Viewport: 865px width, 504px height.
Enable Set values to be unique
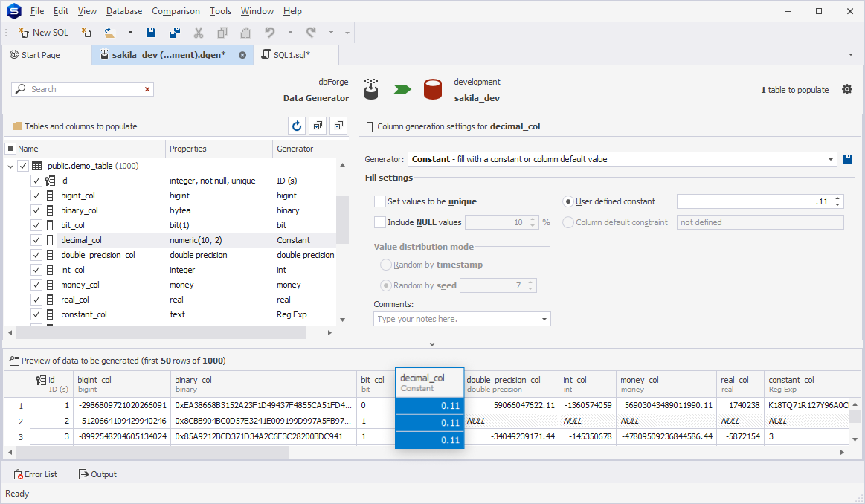coord(380,201)
